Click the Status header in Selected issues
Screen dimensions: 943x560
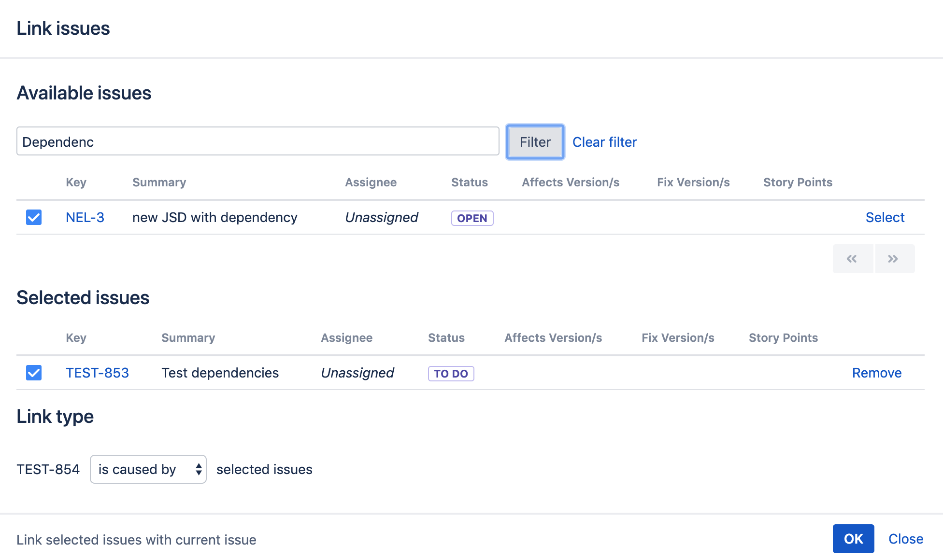tap(446, 338)
